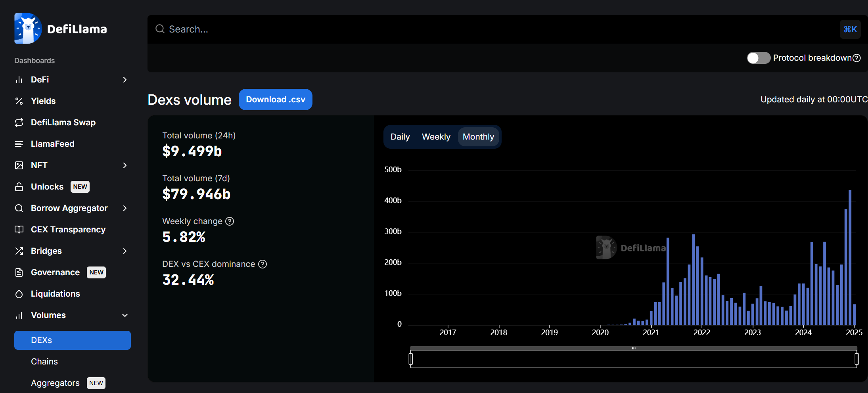Open the Aggregators volumes page
The image size is (868, 393).
click(x=55, y=383)
